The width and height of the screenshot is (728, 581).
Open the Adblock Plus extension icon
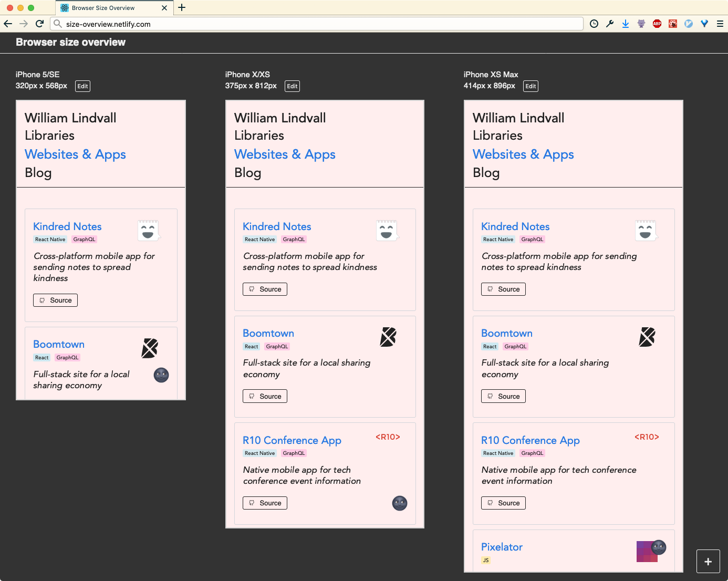[657, 24]
